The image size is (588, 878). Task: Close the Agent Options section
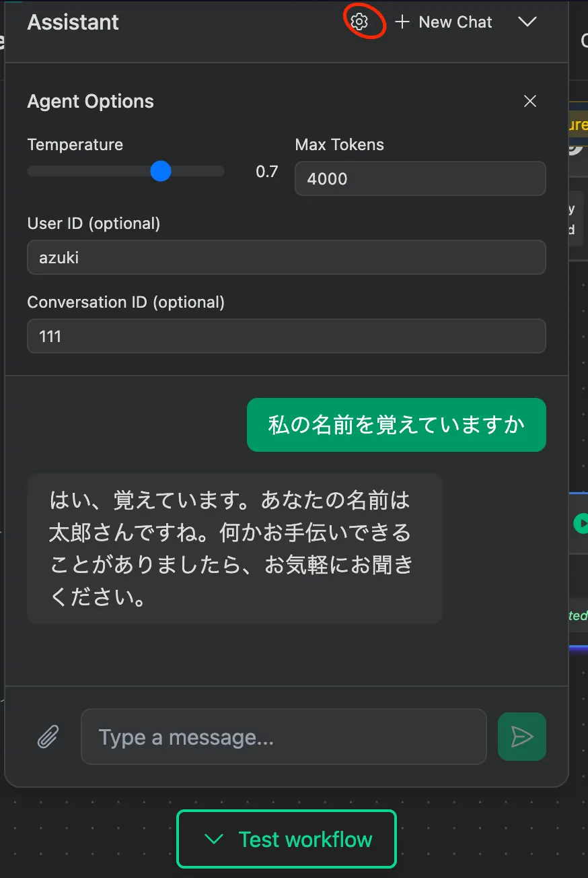530,101
